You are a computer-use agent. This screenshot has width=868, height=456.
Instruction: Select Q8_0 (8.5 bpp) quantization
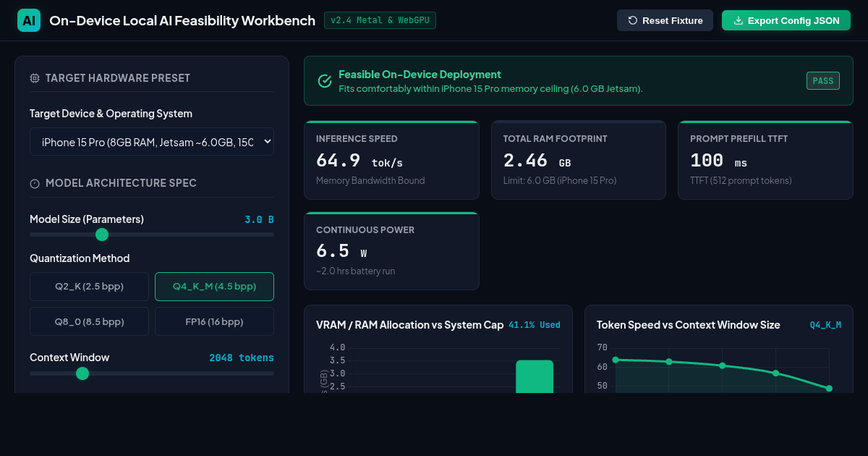[89, 321]
